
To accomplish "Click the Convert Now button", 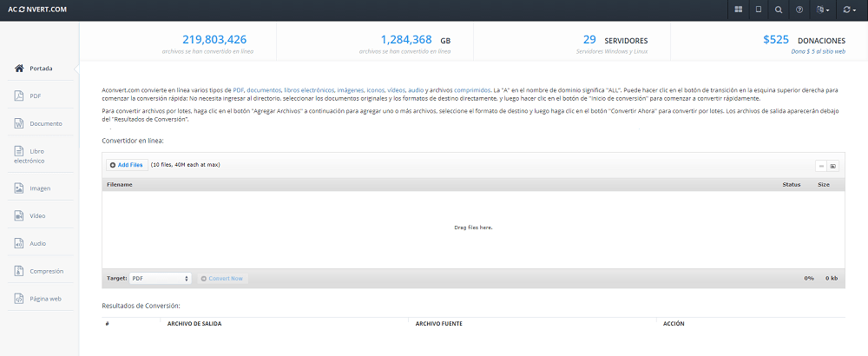I will 222,279.
